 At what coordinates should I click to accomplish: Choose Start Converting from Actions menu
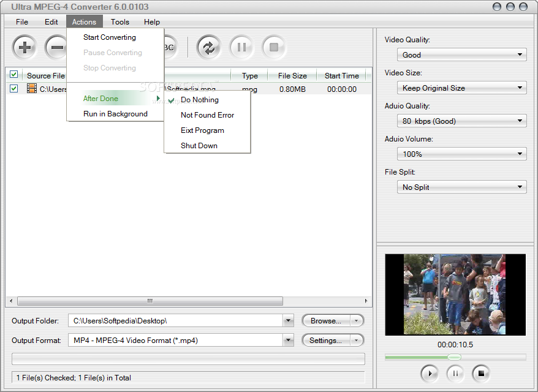coord(115,37)
